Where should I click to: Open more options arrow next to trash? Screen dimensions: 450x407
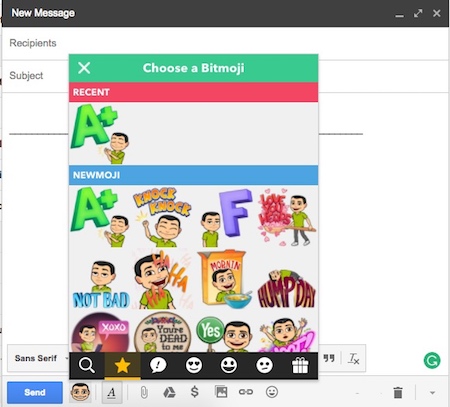tap(432, 393)
